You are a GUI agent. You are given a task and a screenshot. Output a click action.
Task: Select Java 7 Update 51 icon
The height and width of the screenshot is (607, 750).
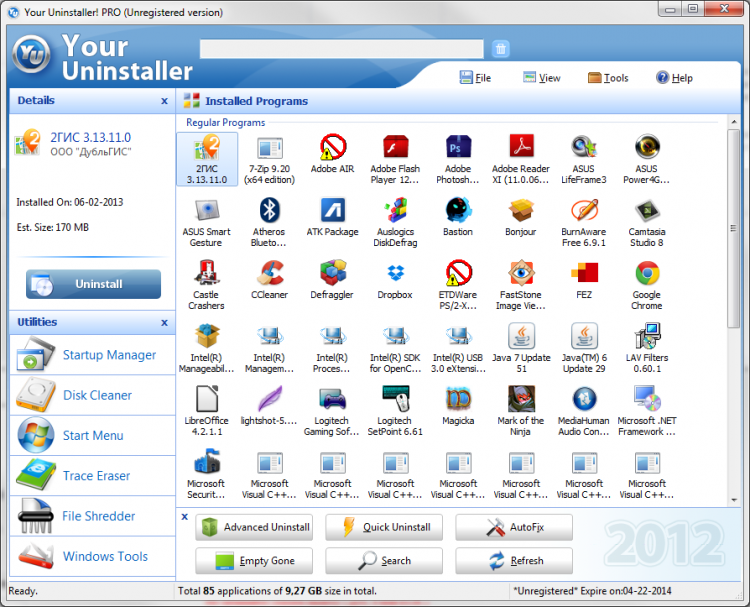[x=521, y=336]
